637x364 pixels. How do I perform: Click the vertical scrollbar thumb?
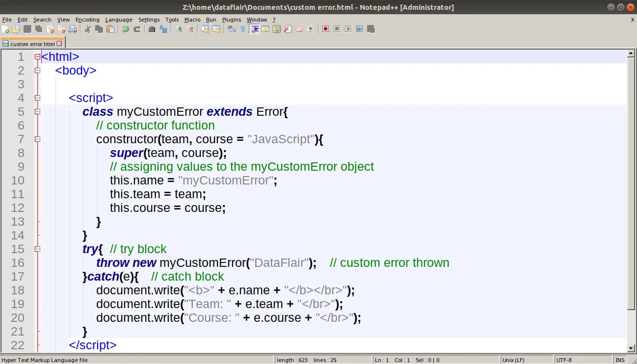632,183
